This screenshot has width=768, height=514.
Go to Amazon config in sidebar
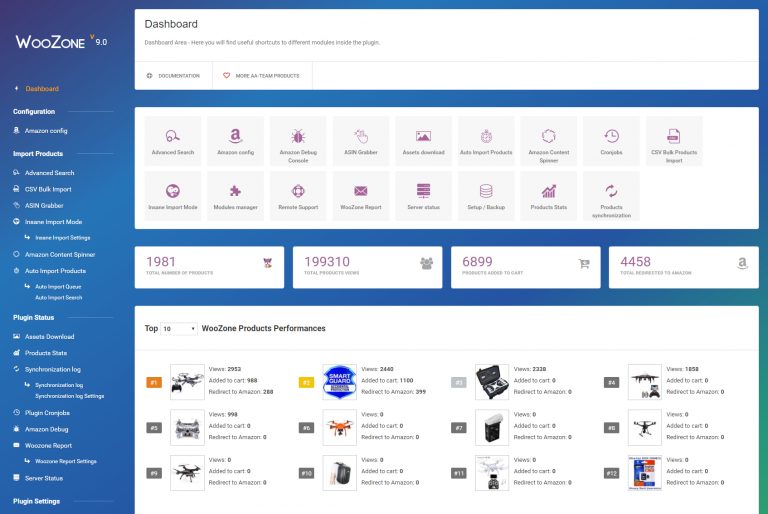coord(46,131)
